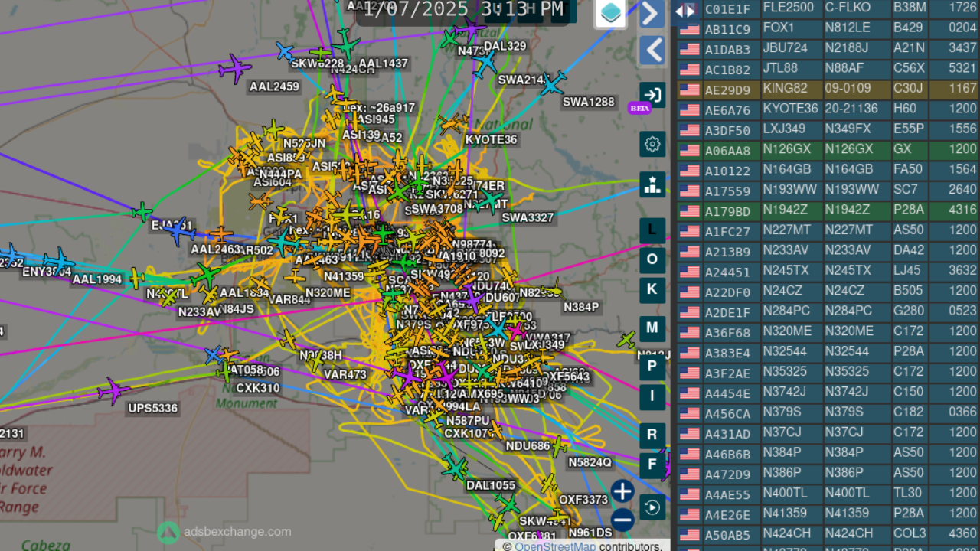Click the KYOTE36 label on the map

(x=492, y=140)
